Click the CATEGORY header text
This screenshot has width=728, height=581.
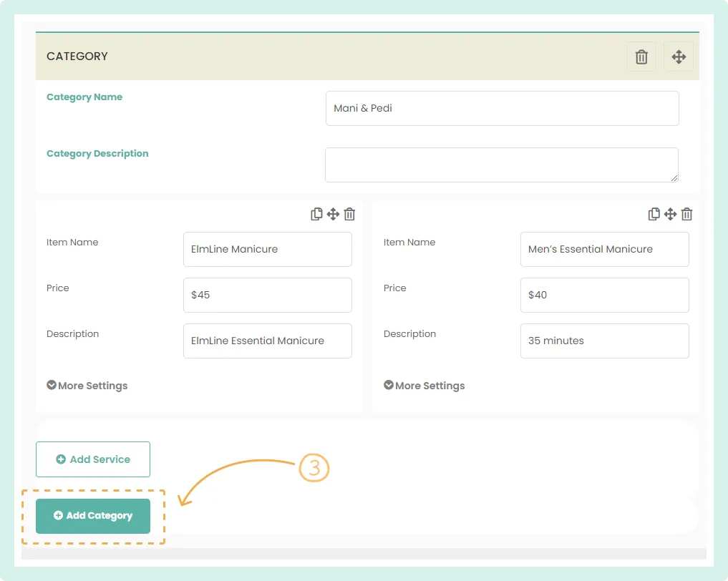tap(77, 56)
